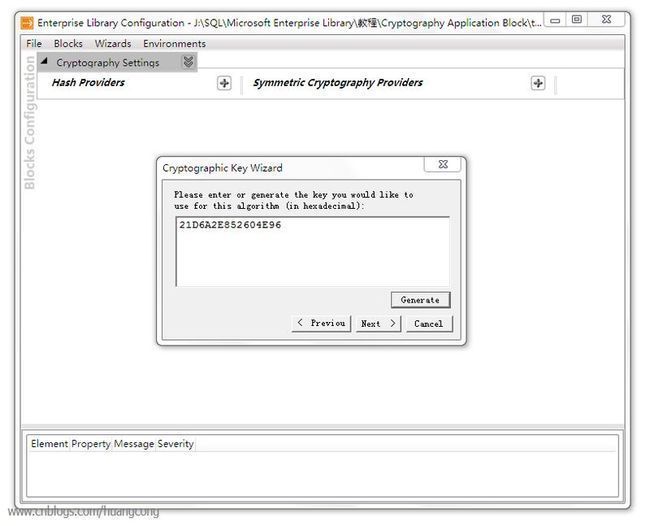Click the Enterprise Library app icon
The height and width of the screenshot is (526, 650).
27,23
